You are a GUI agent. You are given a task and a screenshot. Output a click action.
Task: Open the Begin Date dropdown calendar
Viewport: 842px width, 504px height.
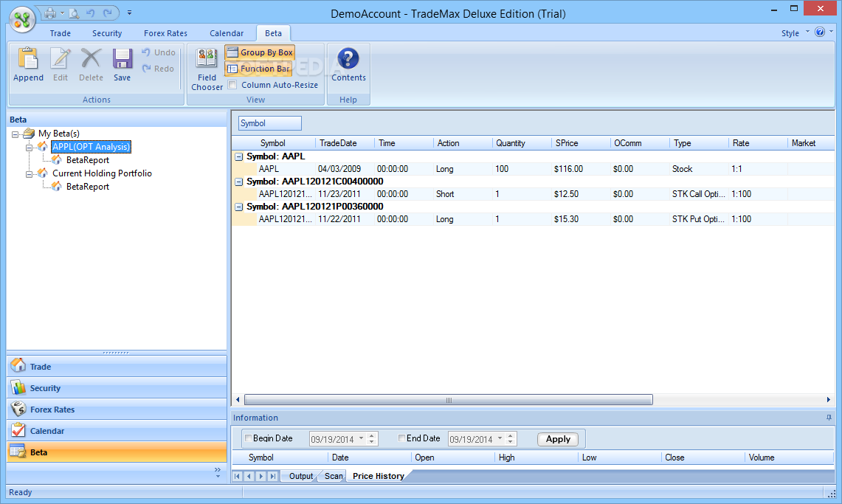click(362, 438)
